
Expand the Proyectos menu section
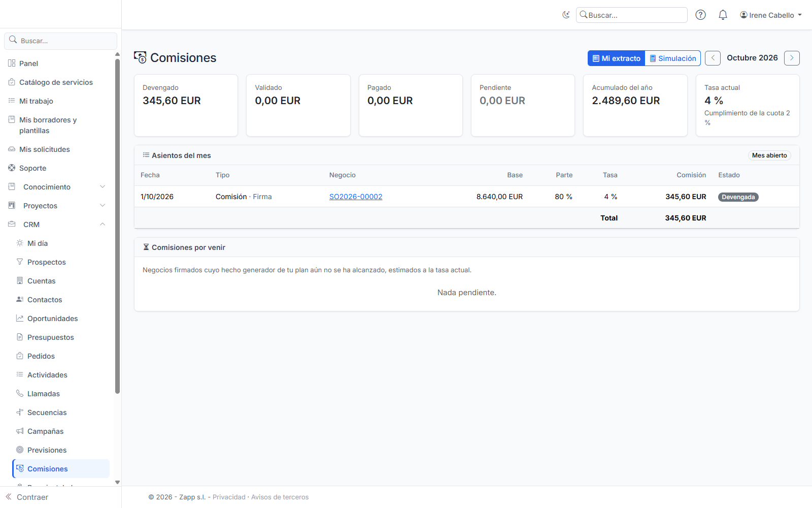[57, 206]
